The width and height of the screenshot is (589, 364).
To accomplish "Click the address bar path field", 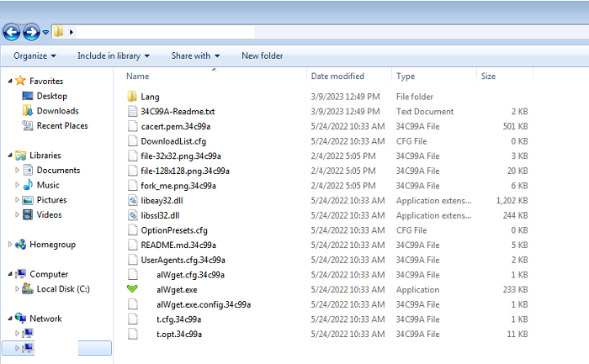I will (160, 32).
